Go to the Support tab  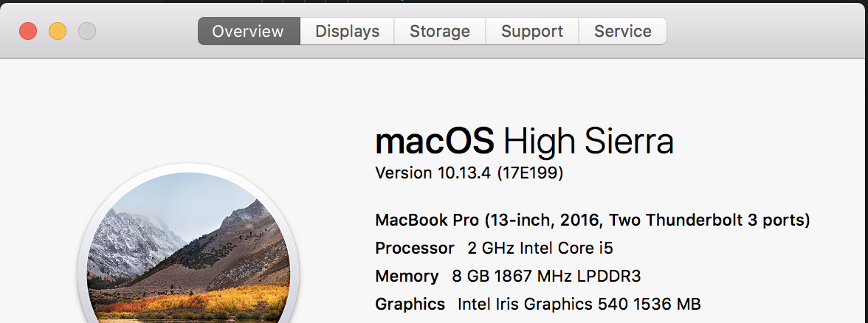532,31
